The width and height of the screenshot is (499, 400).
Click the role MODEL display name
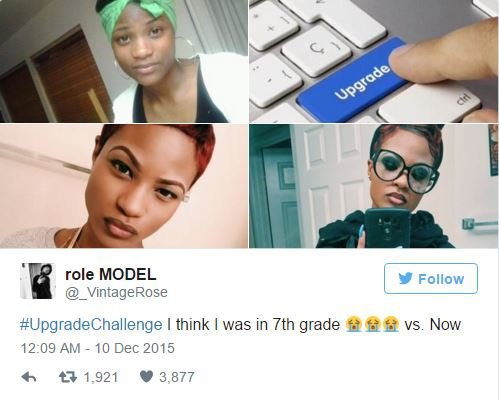pyautogui.click(x=110, y=274)
